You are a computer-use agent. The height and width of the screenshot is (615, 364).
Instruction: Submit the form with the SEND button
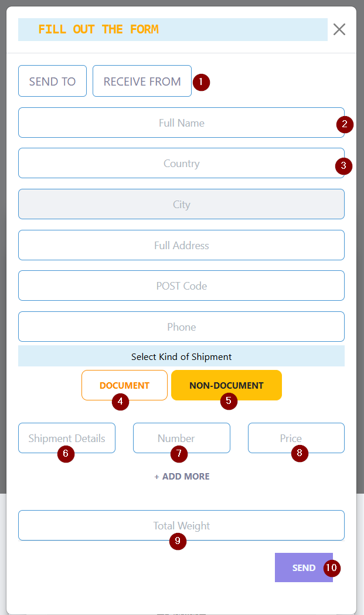(304, 568)
